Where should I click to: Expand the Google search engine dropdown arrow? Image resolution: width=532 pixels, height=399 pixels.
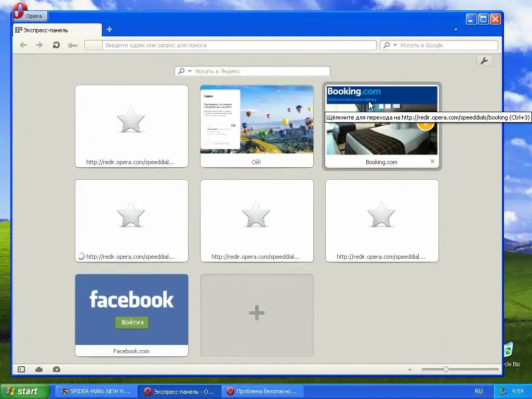point(395,45)
